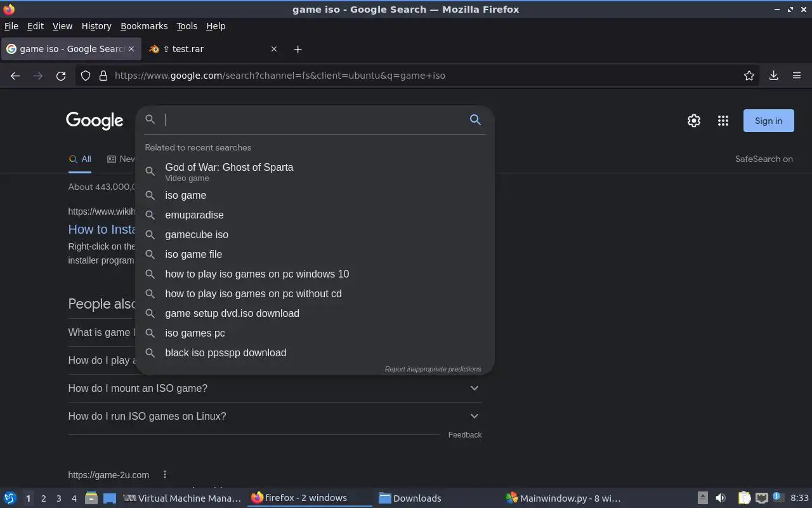Viewport: 812px width, 508px height.
Task: Select the 'emuparadise' suggestion
Action: [315, 215]
